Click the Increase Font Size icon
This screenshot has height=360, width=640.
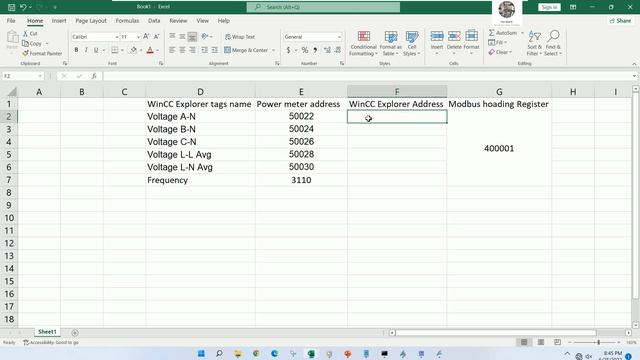coord(146,37)
